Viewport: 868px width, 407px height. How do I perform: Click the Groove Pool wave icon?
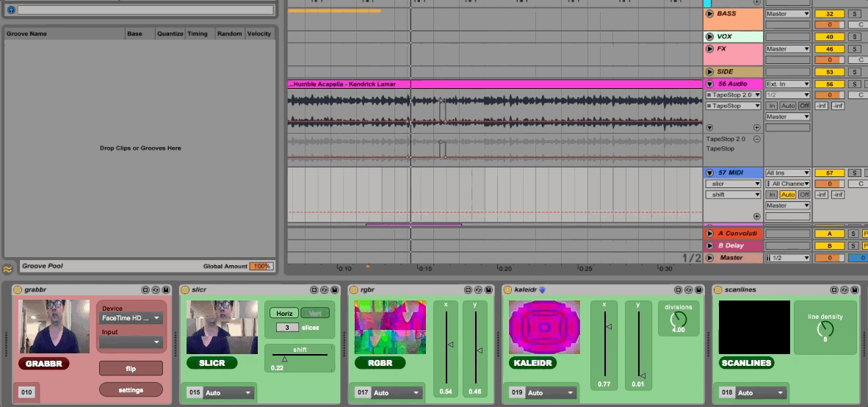[7, 269]
